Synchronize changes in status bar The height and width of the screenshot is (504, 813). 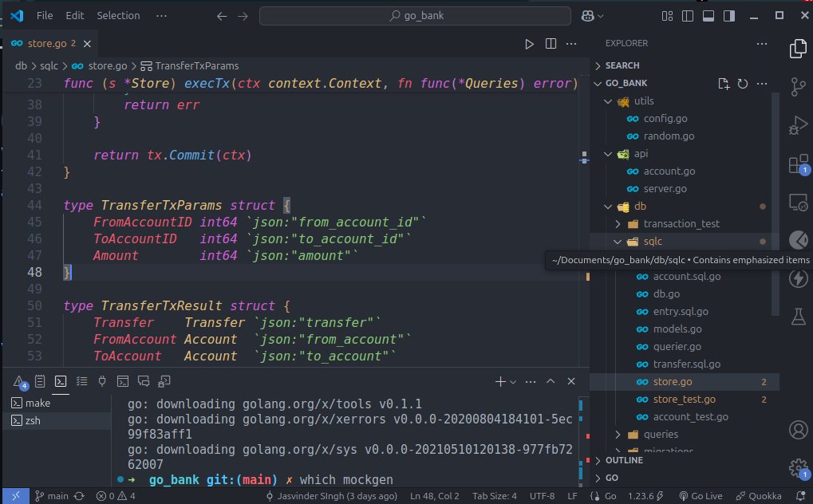(79, 496)
